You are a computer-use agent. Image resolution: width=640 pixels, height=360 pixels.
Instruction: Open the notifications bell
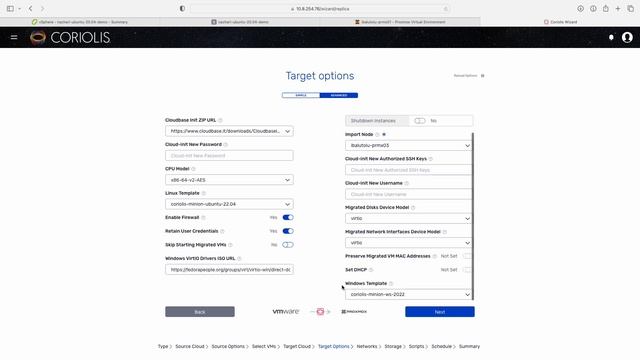click(611, 37)
